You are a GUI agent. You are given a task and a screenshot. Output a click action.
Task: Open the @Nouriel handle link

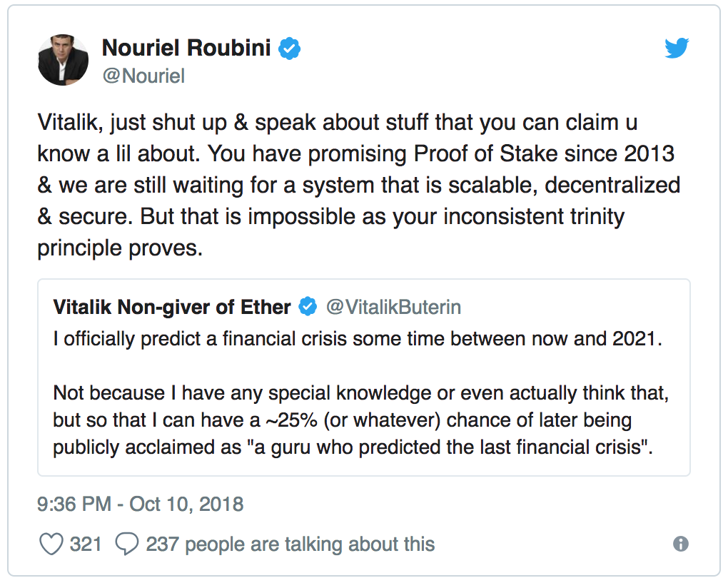coord(143,76)
